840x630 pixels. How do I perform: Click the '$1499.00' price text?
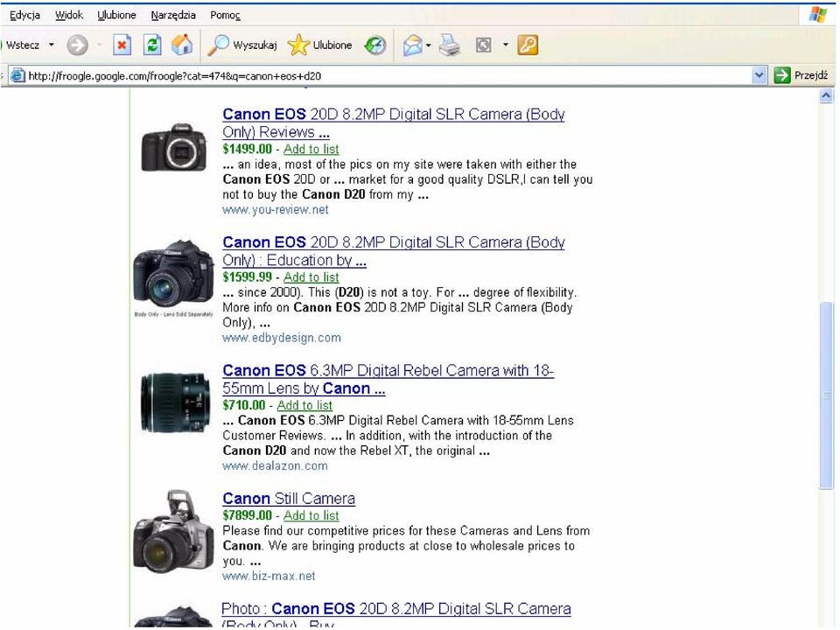248,149
